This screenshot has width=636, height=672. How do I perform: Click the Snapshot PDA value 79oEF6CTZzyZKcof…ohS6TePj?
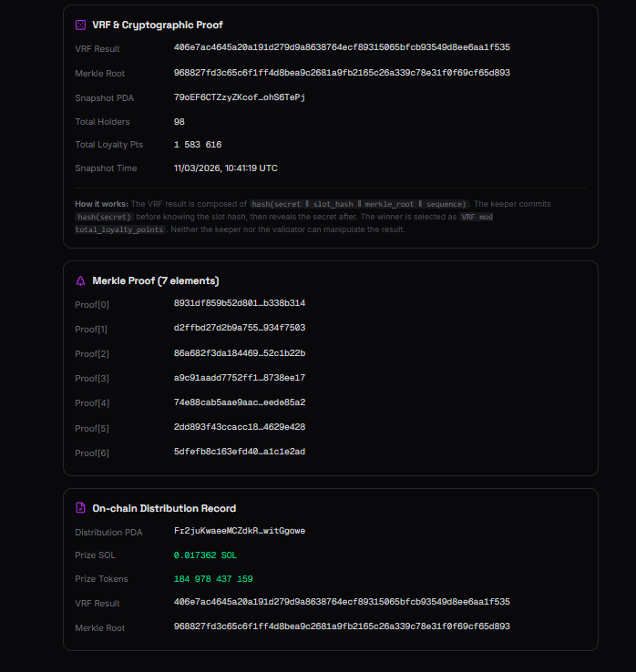tap(240, 97)
